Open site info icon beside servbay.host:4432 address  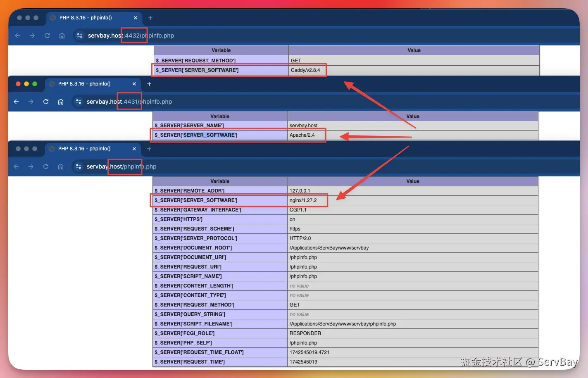point(80,36)
